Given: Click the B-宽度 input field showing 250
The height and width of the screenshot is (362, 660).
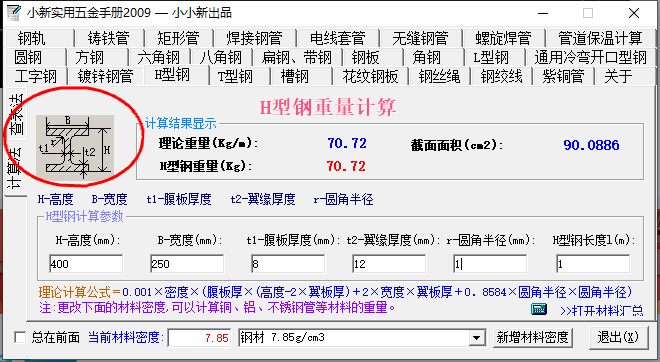Looking at the screenshot, I should pos(187,264).
